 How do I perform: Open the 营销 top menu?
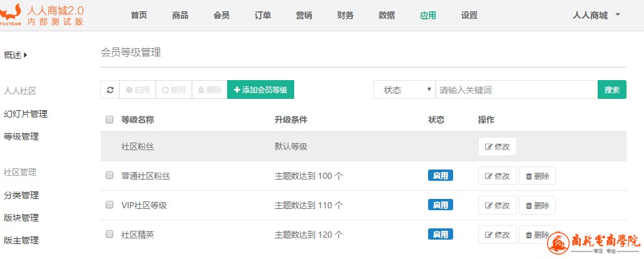coord(304,16)
